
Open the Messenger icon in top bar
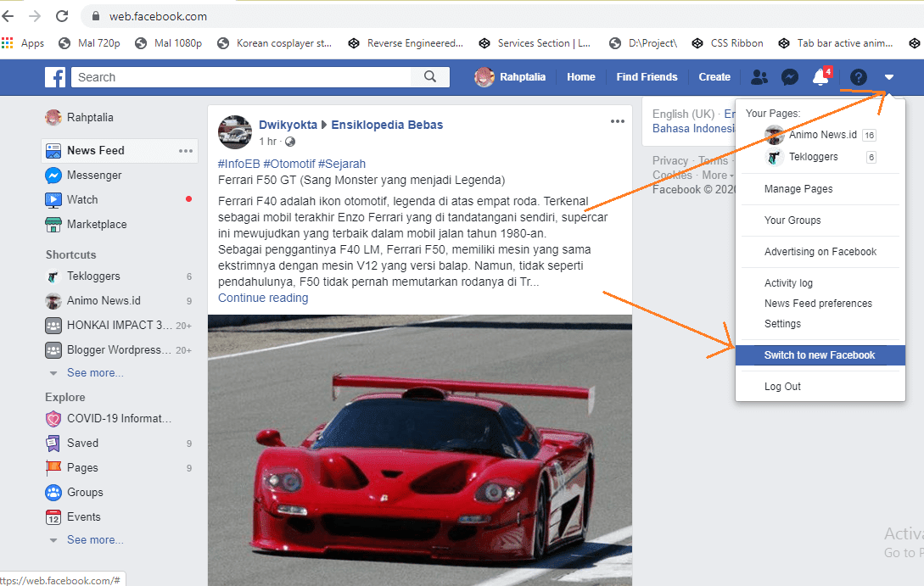pyautogui.click(x=790, y=77)
